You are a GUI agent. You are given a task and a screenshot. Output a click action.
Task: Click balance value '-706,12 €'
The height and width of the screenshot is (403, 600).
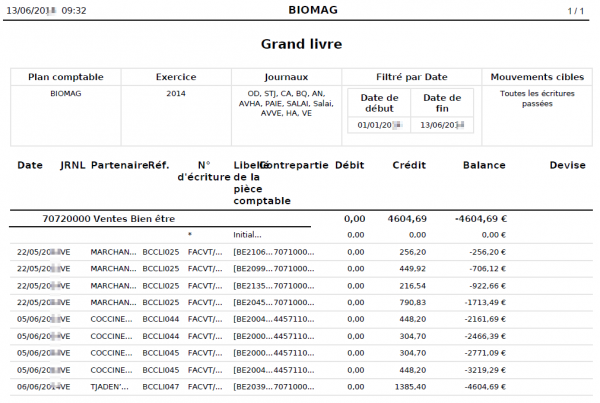point(488,269)
